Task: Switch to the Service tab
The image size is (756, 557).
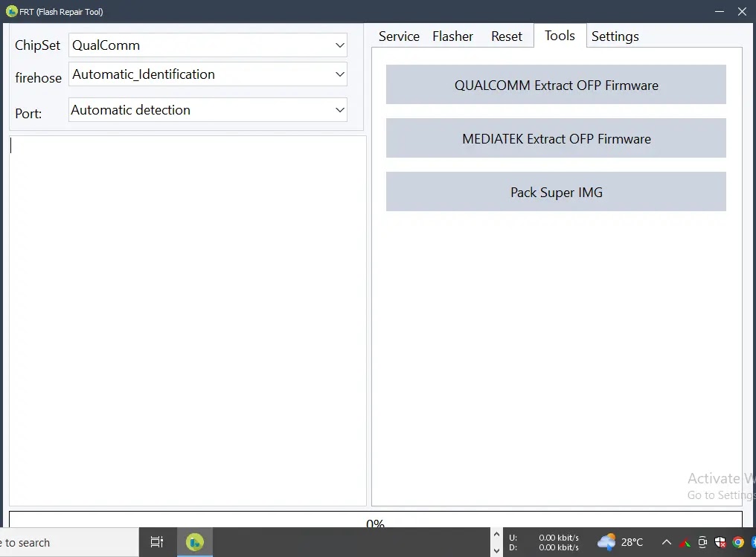Action: [399, 36]
